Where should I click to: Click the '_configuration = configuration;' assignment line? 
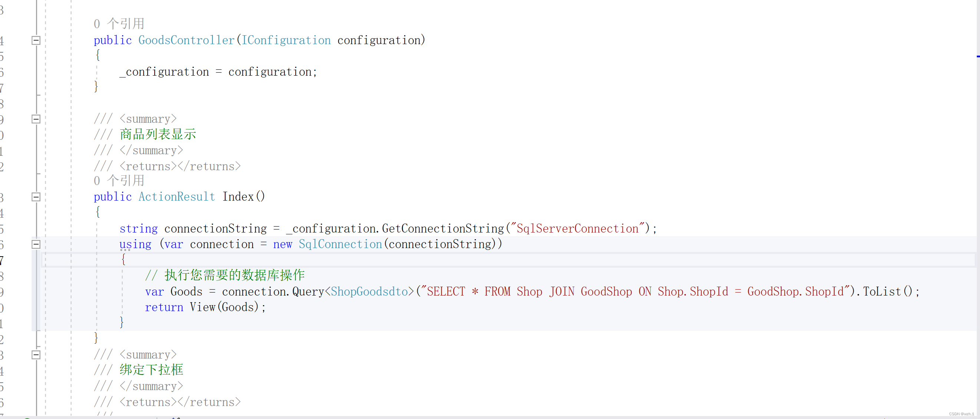218,72
